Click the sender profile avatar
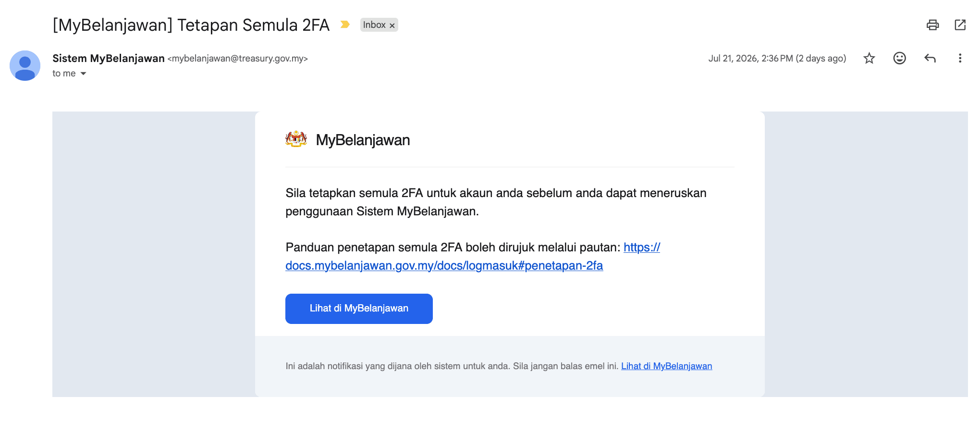The width and height of the screenshot is (980, 422). point(25,65)
